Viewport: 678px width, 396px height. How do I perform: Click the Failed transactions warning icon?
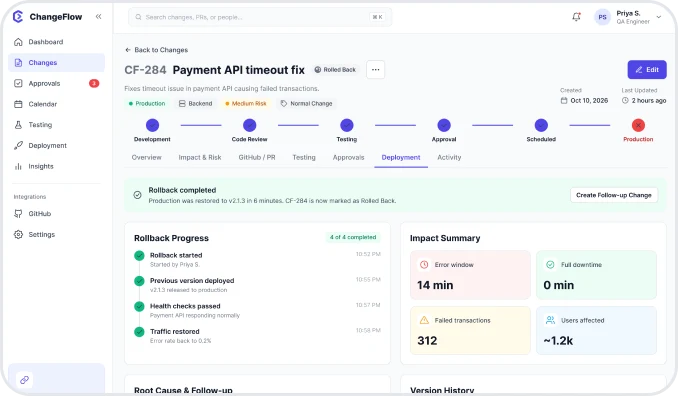pos(424,320)
